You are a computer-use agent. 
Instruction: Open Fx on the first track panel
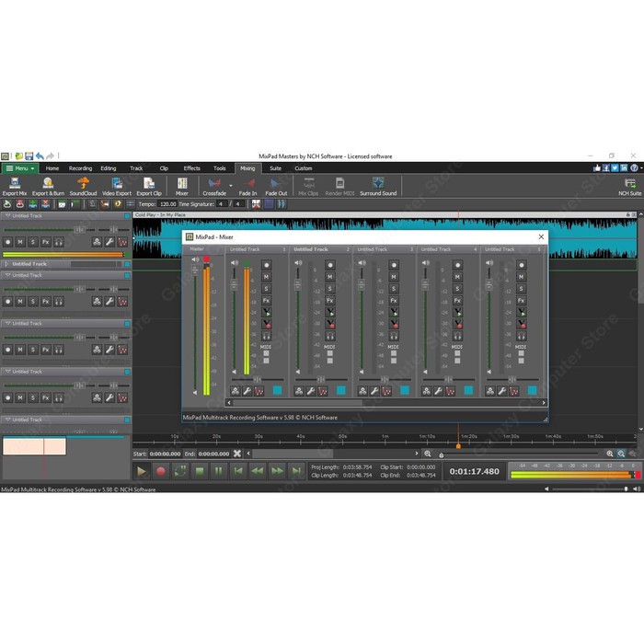(x=46, y=242)
